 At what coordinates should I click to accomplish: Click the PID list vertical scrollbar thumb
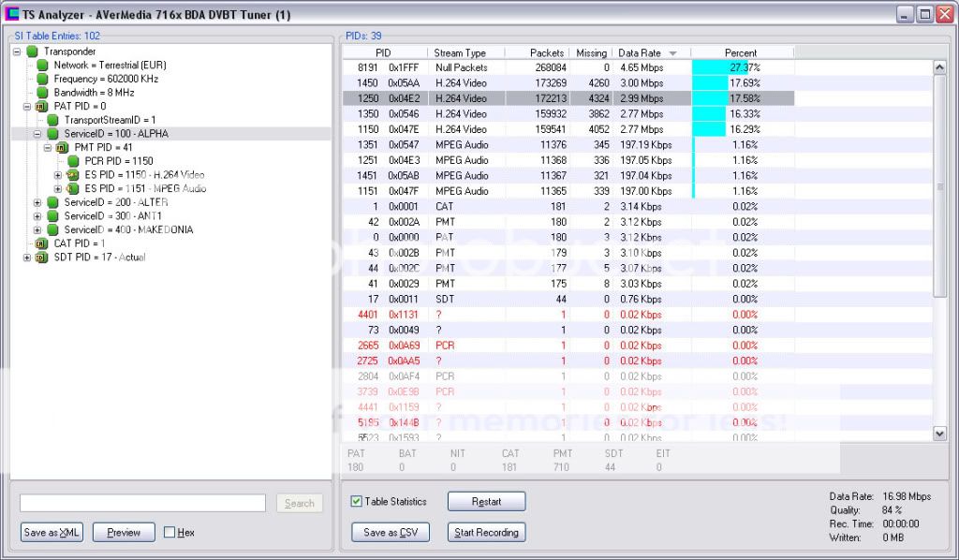coord(940,185)
